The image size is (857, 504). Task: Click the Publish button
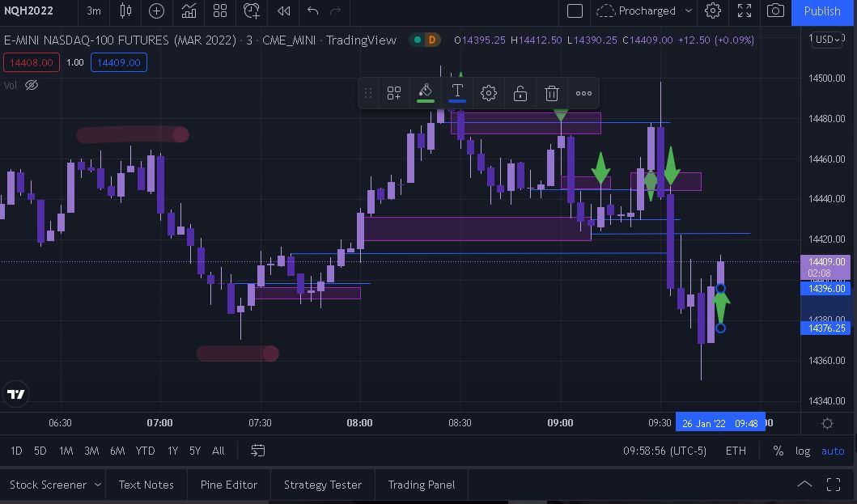(x=822, y=11)
